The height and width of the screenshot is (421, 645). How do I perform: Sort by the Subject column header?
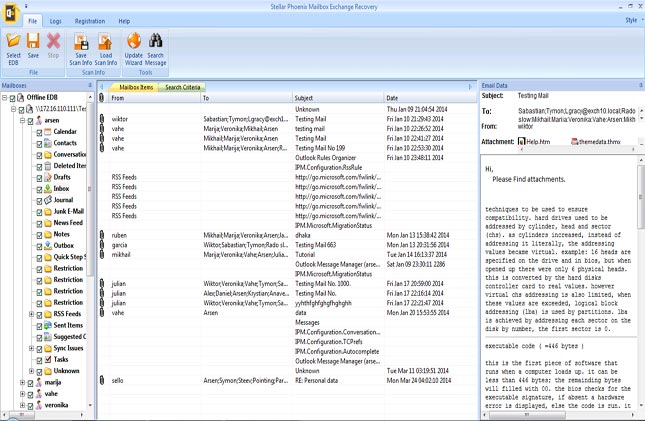[x=338, y=98]
